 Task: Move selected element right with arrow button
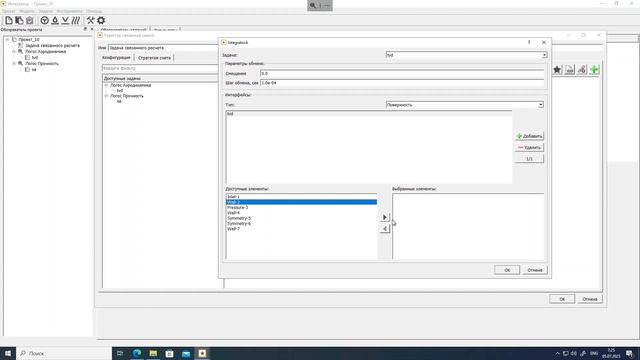384,217
